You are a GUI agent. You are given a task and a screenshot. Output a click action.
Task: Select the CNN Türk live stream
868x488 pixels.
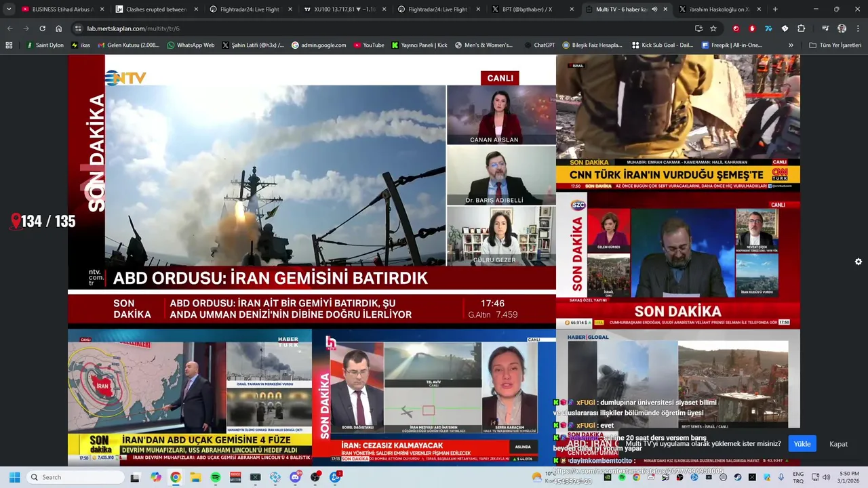678,123
